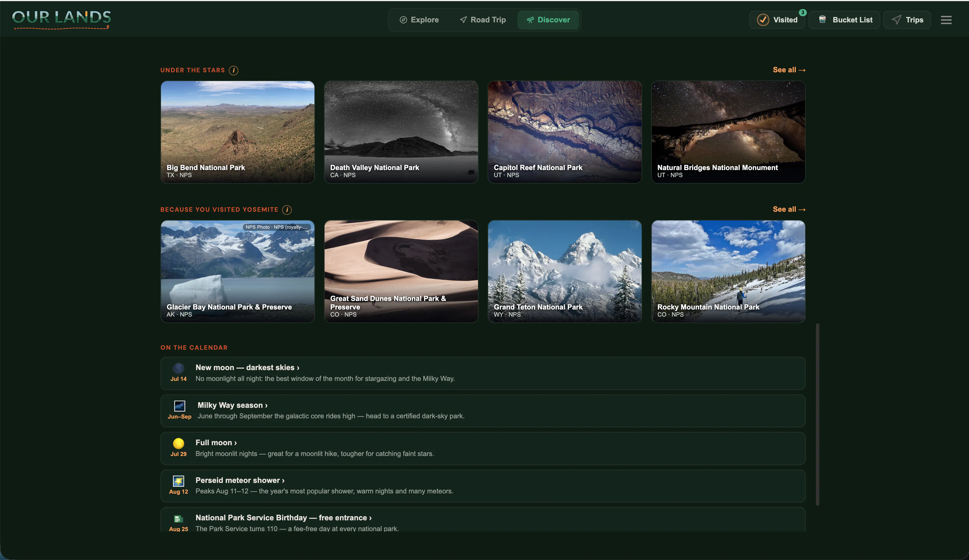Open Natural Bridges National Monument card
This screenshot has width=969, height=560.
[x=728, y=132]
